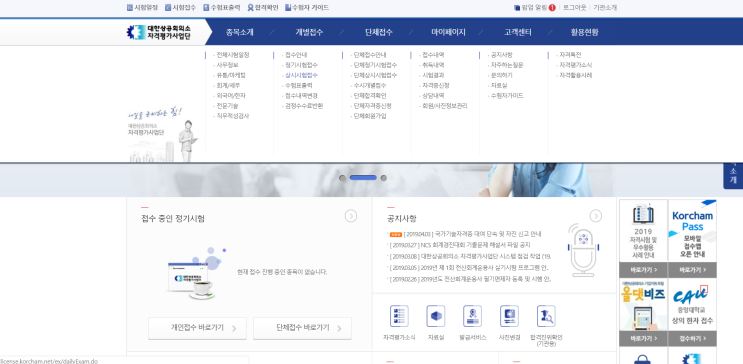
Task: Open the 마이페이지 main menu
Action: (x=448, y=32)
